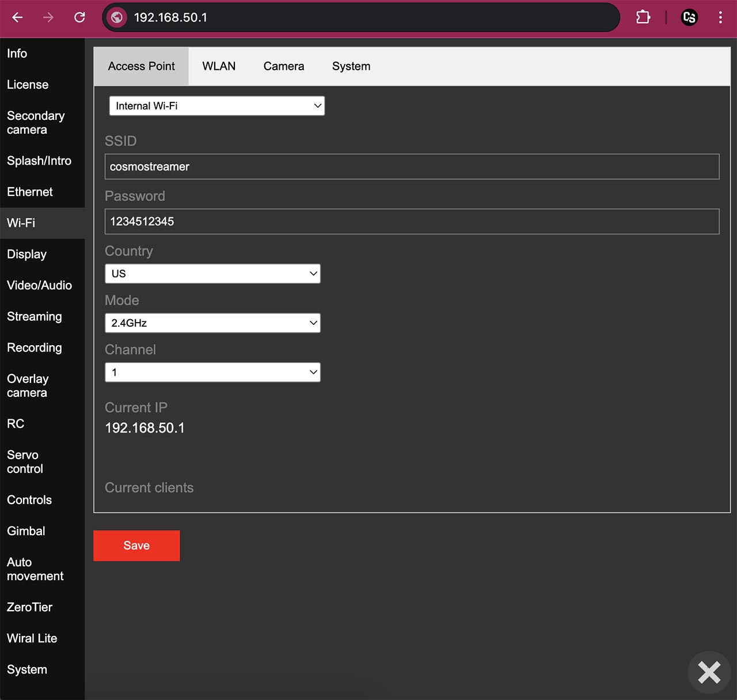Open the Channel dropdown showing 1
Image resolution: width=737 pixels, height=700 pixels.
[x=212, y=372]
